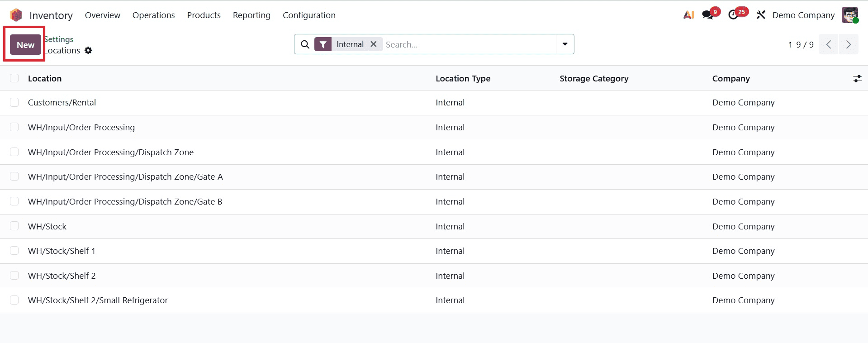Open the chat messages icon
The width and height of the screenshot is (868, 343).
coord(708,15)
